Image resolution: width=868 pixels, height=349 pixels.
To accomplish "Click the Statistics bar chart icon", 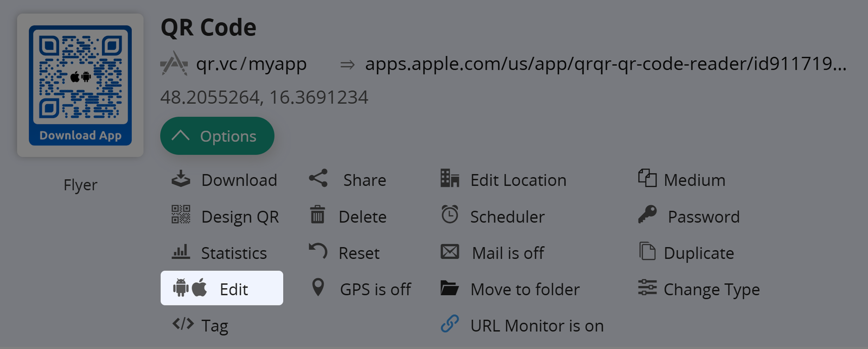I will [181, 252].
